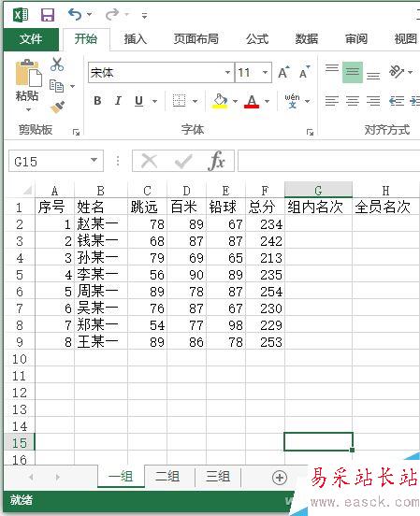Click the cancel X in formula bar
This screenshot has height=516, width=420.
pyautogui.click(x=149, y=161)
